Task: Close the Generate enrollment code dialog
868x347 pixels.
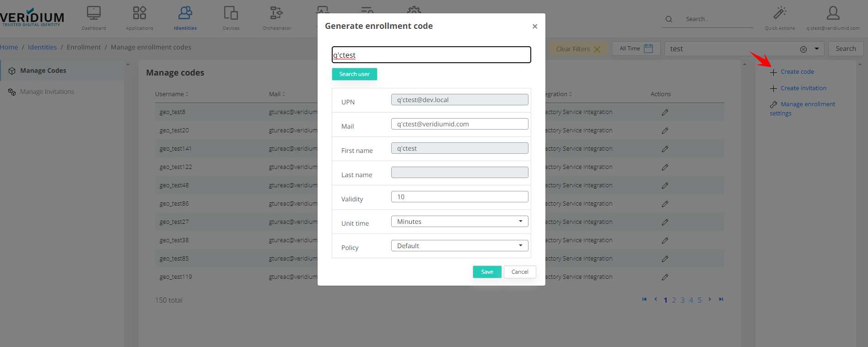Action: [x=534, y=27]
